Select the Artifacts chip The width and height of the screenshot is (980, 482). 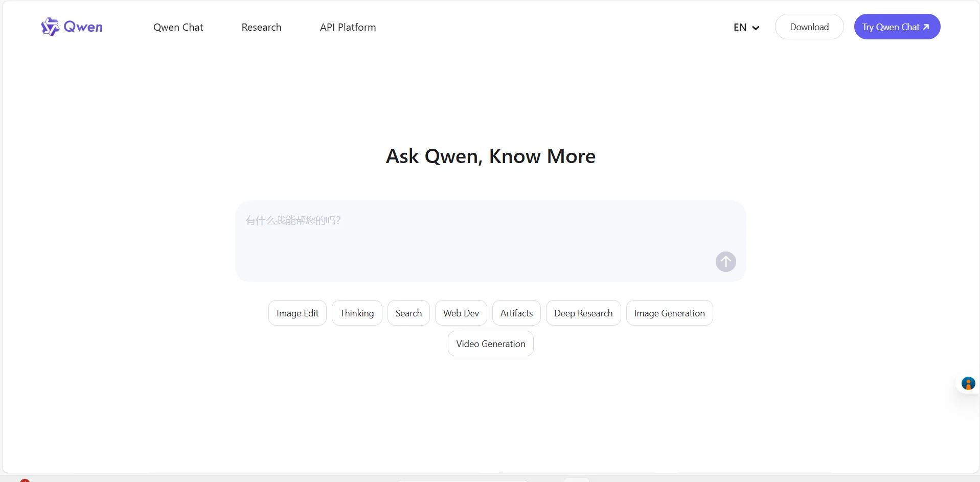click(x=516, y=313)
